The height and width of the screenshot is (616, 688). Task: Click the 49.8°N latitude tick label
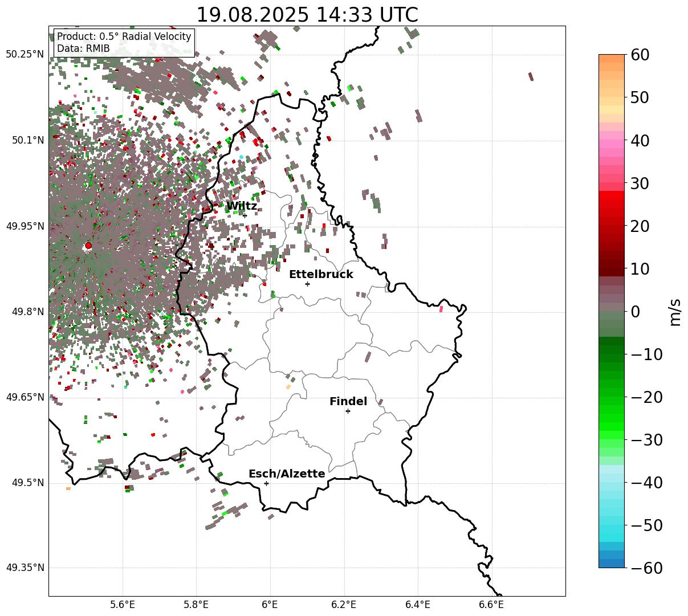[27, 312]
